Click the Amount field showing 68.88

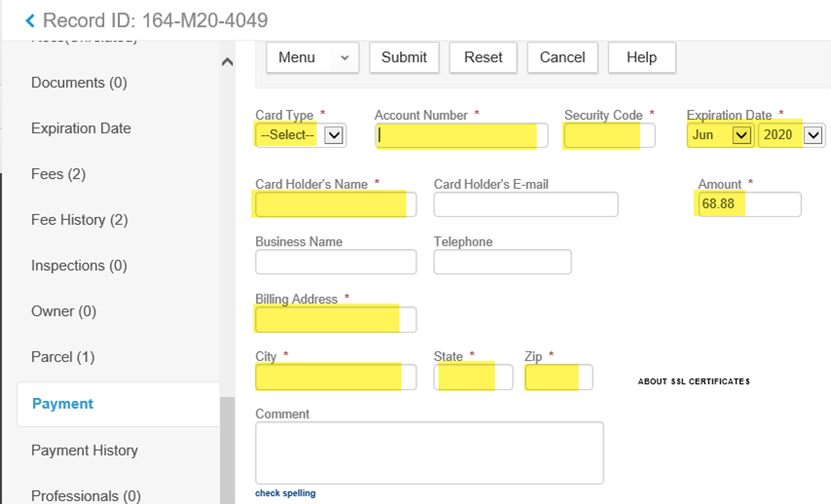(x=748, y=204)
